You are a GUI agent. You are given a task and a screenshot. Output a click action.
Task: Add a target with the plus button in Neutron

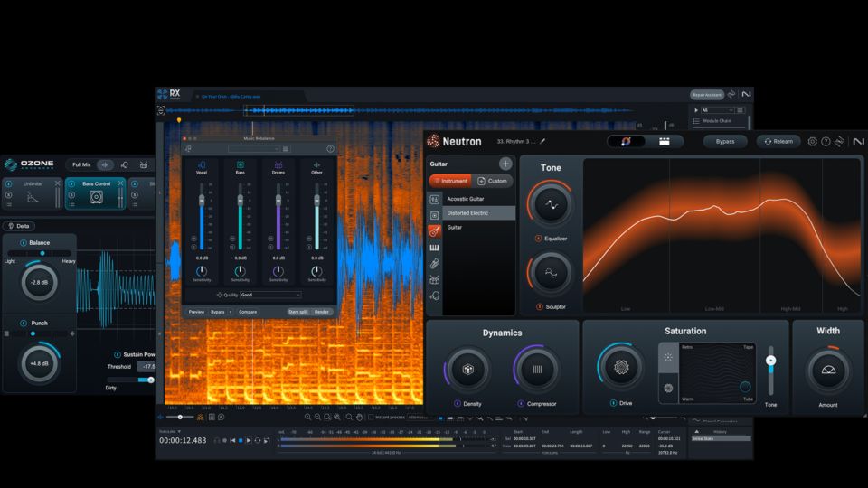coord(505,164)
